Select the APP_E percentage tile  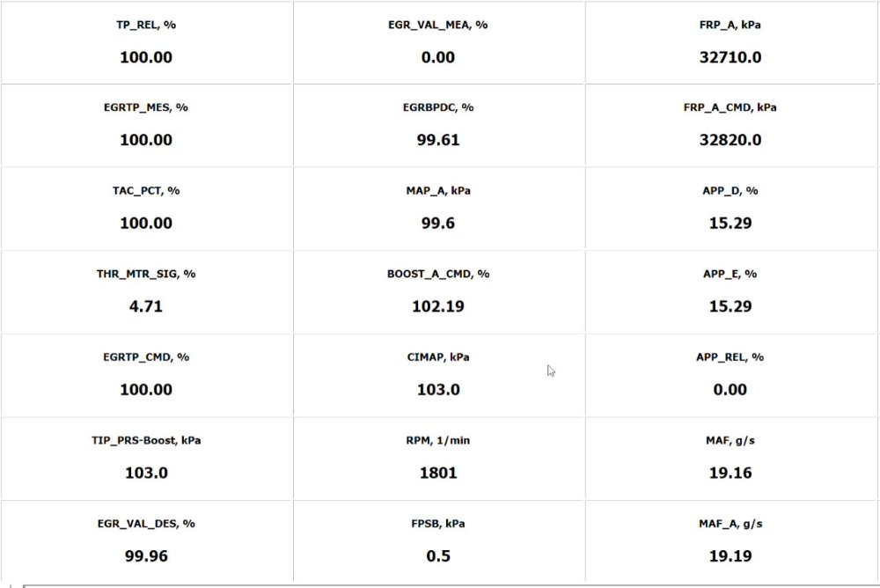[x=730, y=291]
